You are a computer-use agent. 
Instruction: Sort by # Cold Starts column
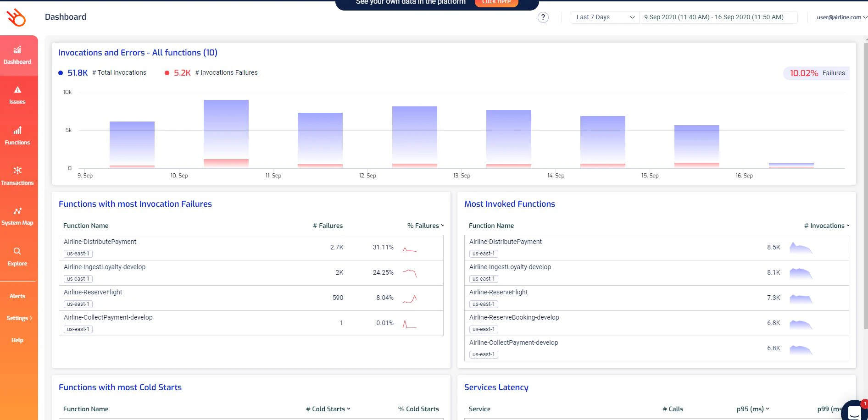tap(328, 409)
